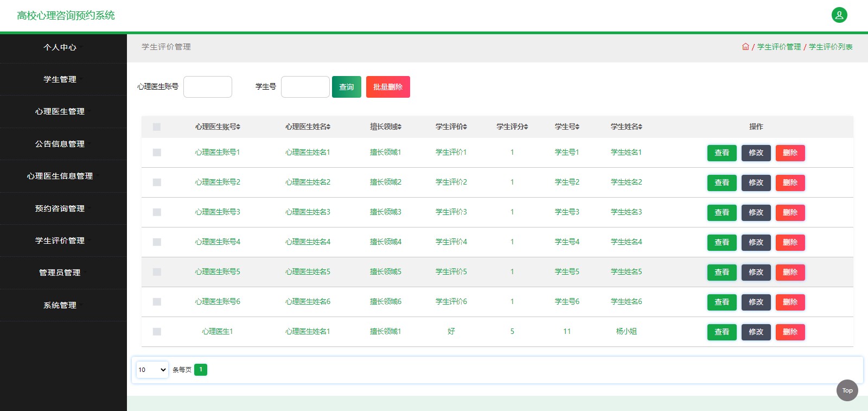Click the 心理医生账号 search input field
The width and height of the screenshot is (868, 411).
(208, 87)
